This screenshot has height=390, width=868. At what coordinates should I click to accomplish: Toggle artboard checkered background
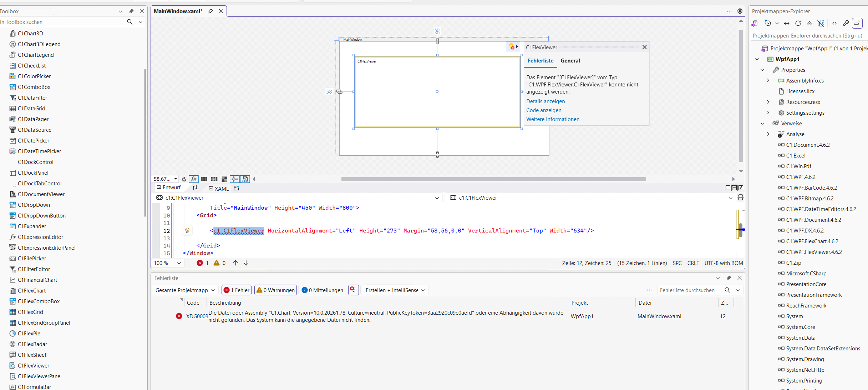(224, 179)
